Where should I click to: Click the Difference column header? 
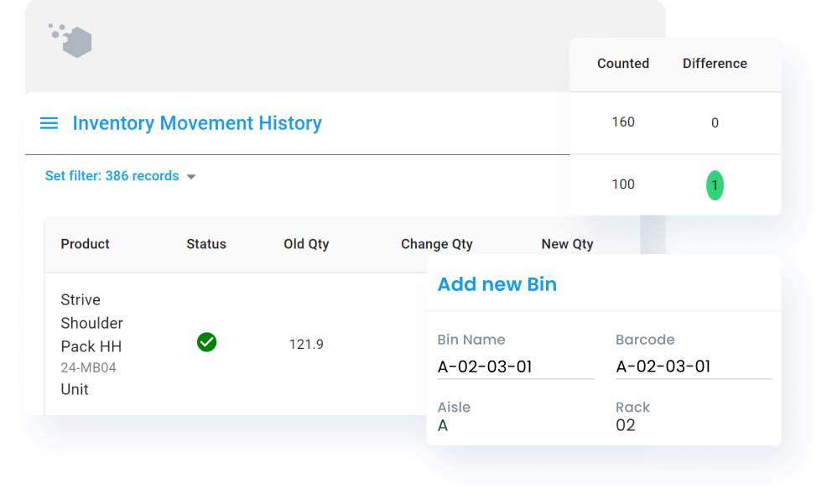pos(715,64)
